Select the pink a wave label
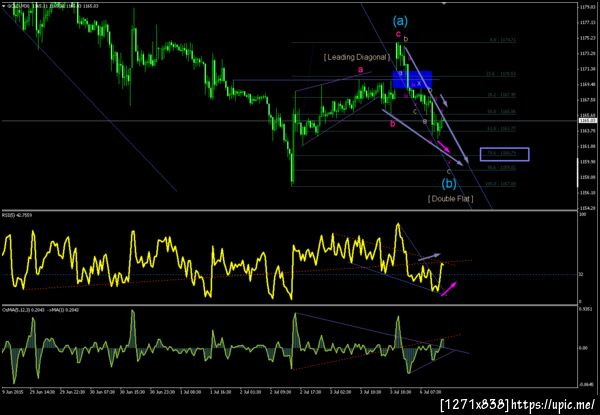 (x=360, y=70)
